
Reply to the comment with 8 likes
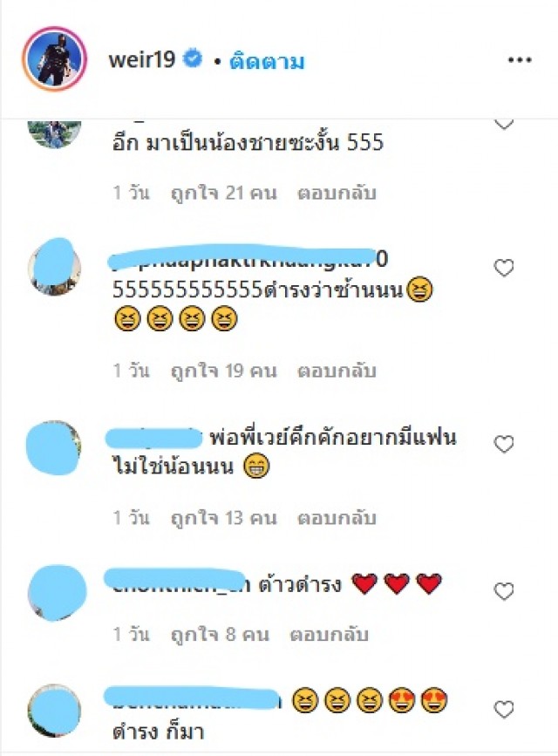click(330, 635)
